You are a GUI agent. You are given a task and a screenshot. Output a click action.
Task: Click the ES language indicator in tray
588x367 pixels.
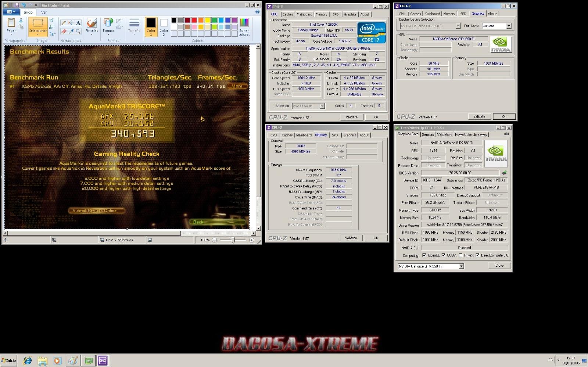click(x=550, y=360)
